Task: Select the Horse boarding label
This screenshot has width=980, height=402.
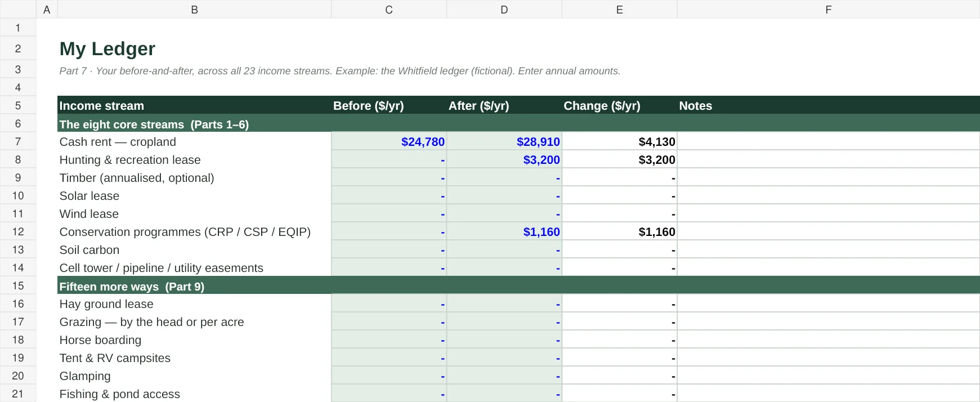Action: [100, 340]
